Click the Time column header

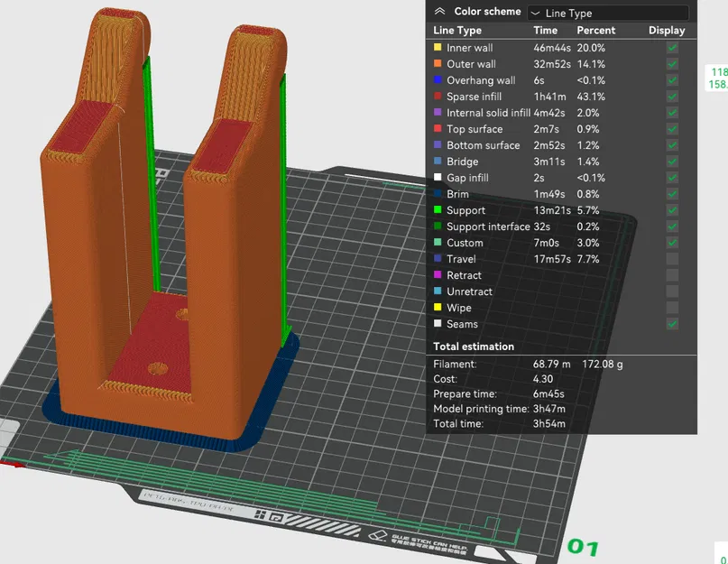click(545, 30)
